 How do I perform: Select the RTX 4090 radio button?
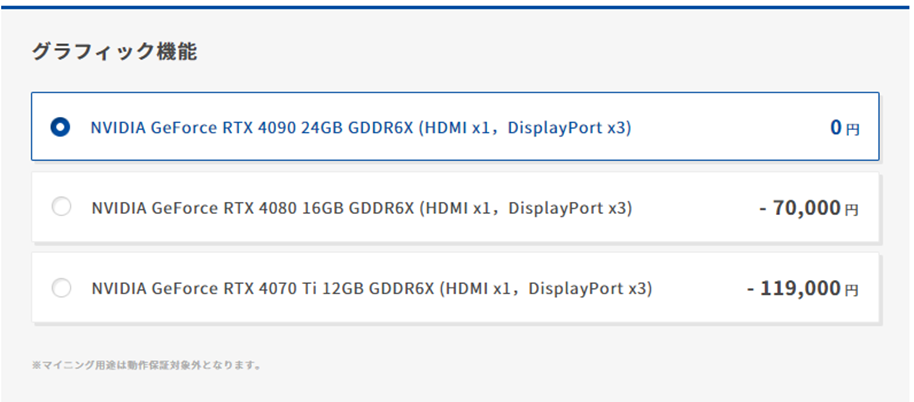coord(61,127)
